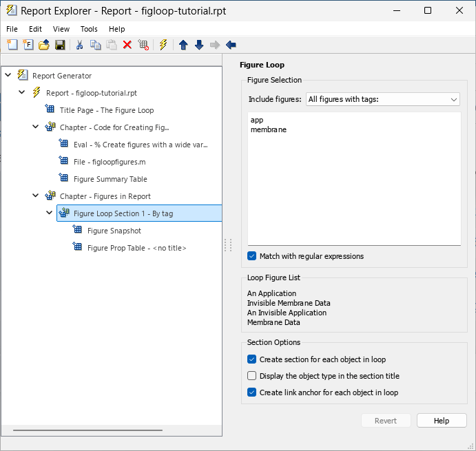Collapse the Chapter - Figures in Report node
This screenshot has width=476, height=451.
coord(35,196)
